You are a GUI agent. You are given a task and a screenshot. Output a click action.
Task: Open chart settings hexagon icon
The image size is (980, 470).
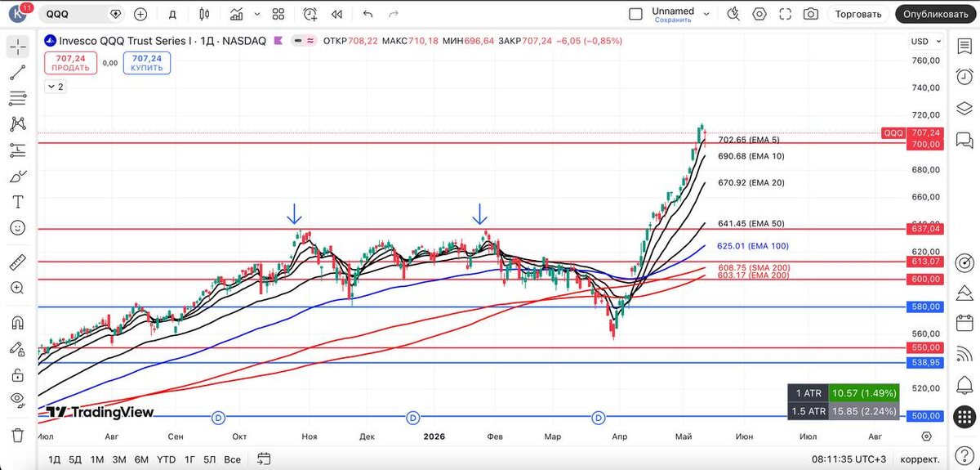click(x=759, y=14)
